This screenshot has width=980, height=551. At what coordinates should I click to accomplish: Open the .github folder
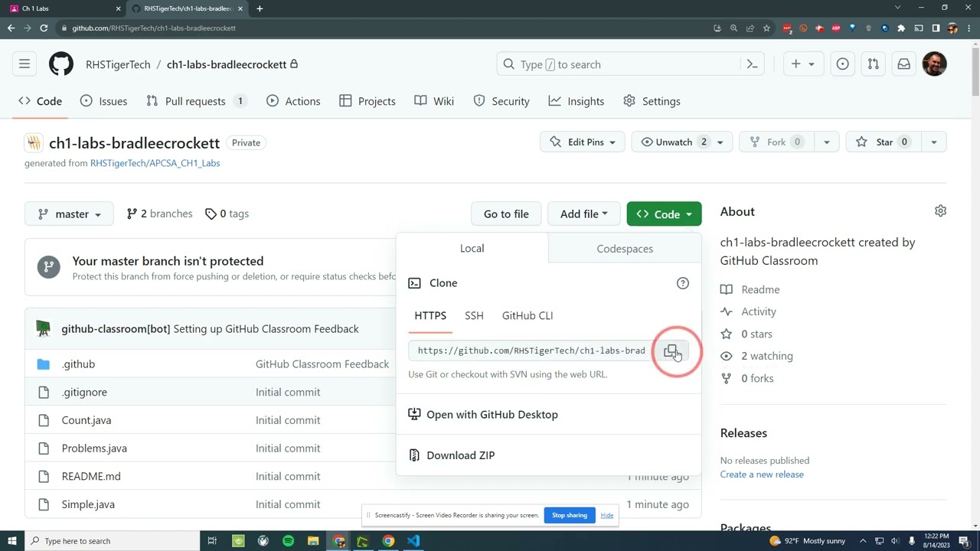78,364
